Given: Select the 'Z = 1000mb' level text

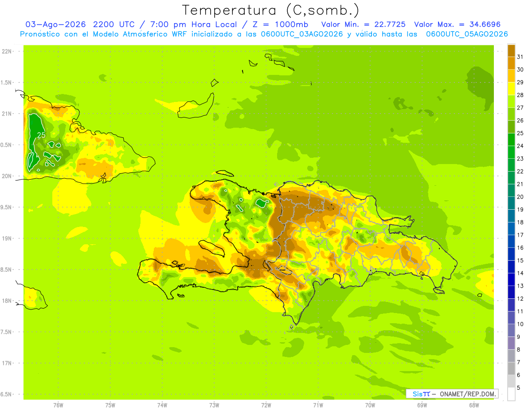Looking at the screenshot, I should pos(280,24).
